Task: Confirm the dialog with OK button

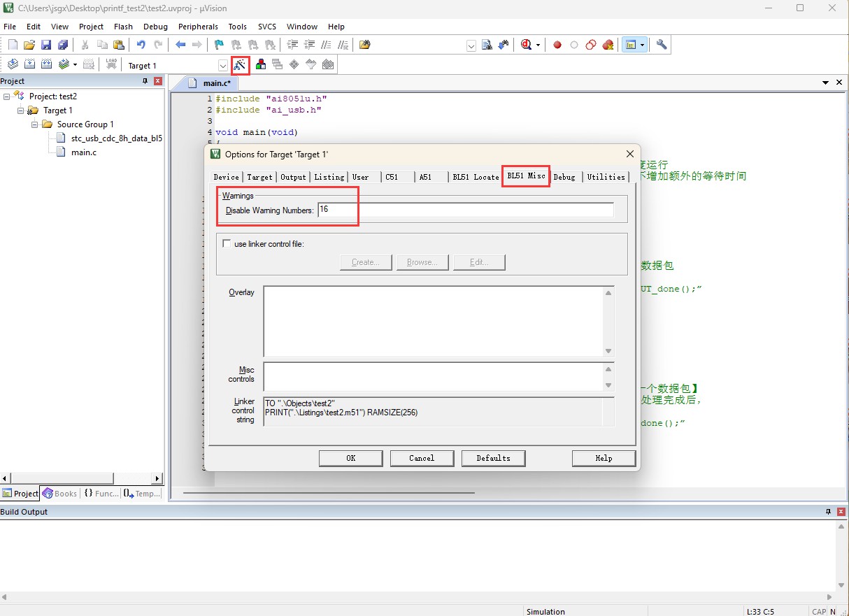Action: tap(351, 458)
